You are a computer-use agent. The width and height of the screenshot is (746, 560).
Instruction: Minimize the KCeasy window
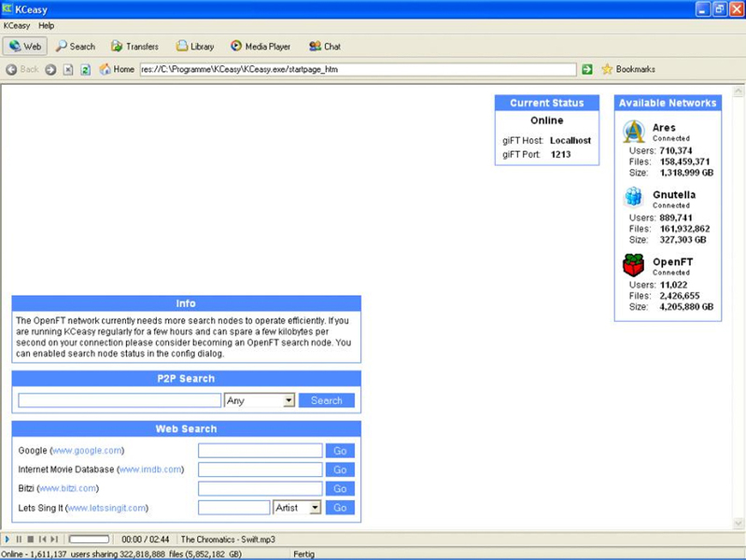[703, 9]
